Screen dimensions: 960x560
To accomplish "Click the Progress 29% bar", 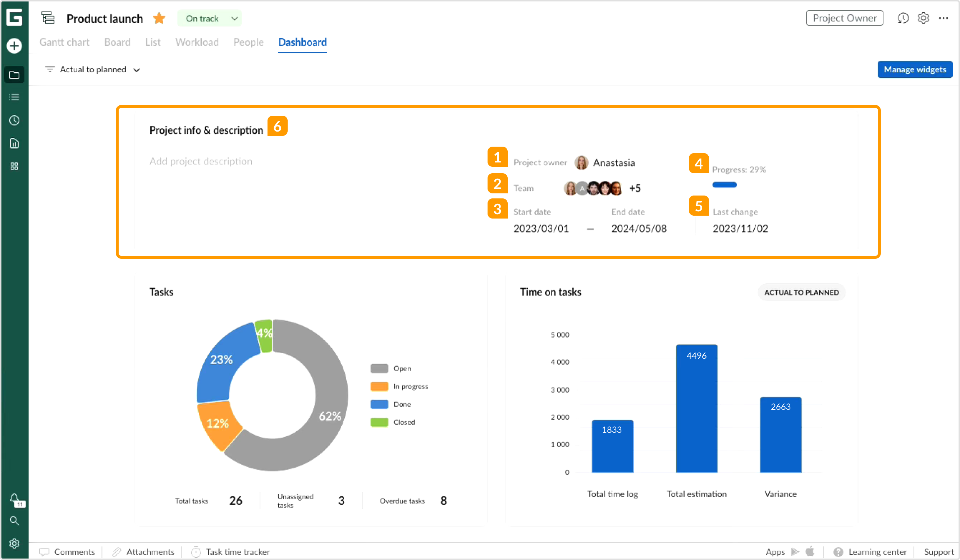I will tap(724, 185).
